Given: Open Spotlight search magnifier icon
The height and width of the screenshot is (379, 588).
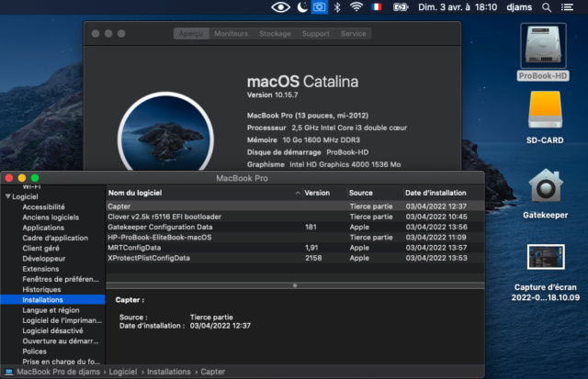Looking at the screenshot, I should [547, 7].
